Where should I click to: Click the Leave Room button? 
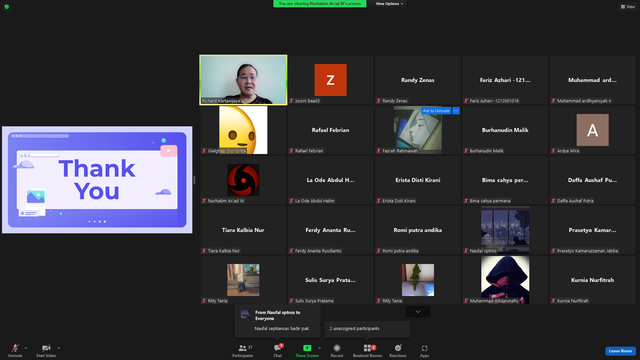(x=620, y=351)
